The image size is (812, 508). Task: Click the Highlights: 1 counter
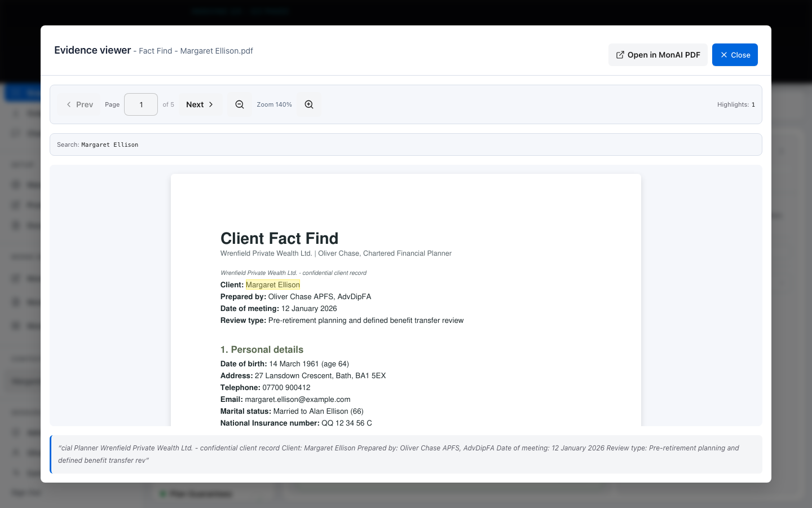tap(736, 104)
